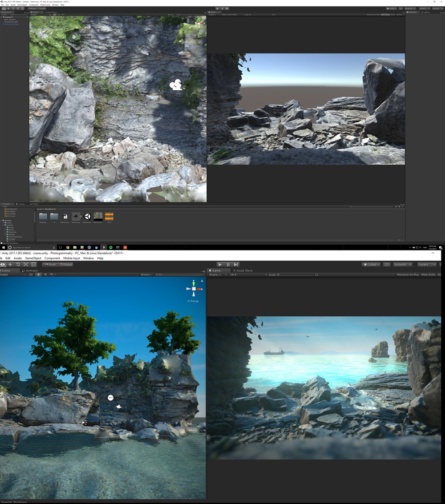
Task: Toggle the Pivot handle position button
Action: (x=50, y=265)
